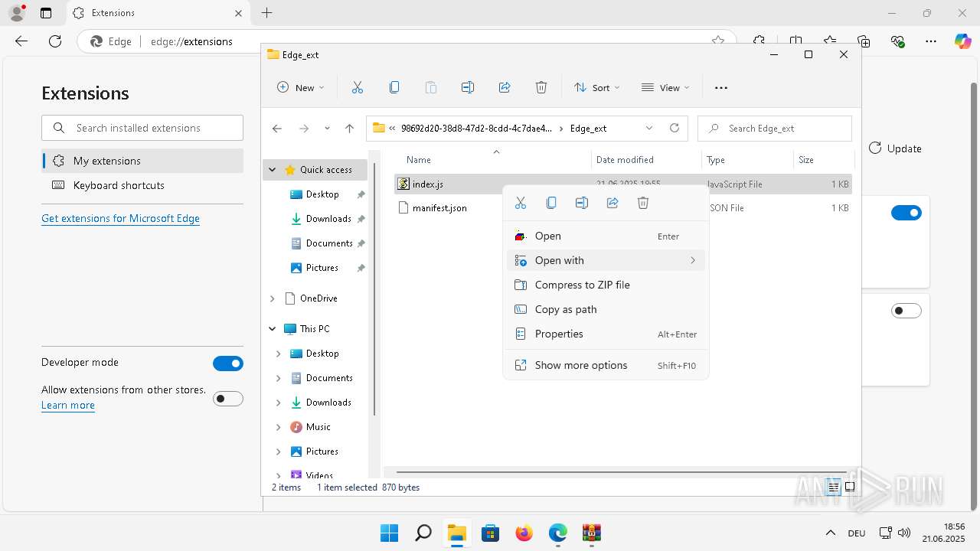Choose Open with submenu
The image size is (980, 551).
[x=606, y=260]
